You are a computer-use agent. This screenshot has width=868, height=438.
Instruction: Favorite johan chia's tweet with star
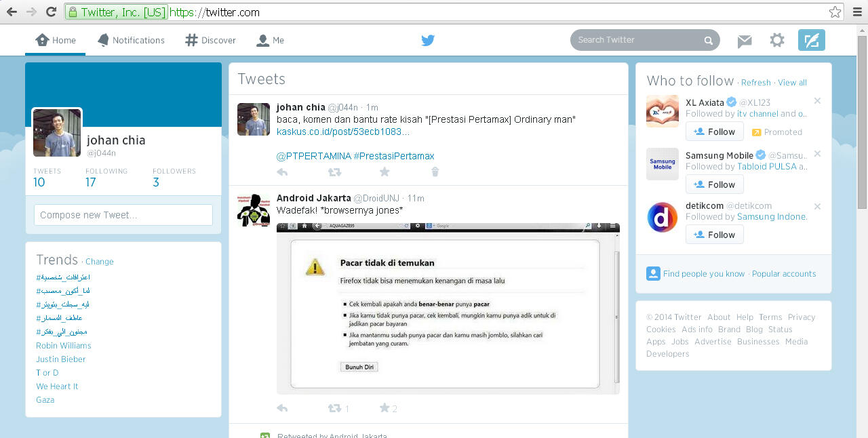point(384,172)
